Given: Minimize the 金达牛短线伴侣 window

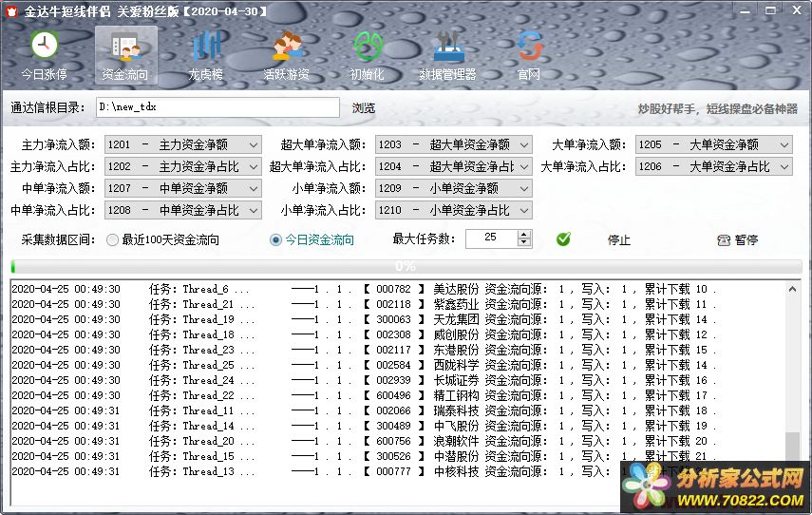Looking at the screenshot, I should tap(746, 10).
